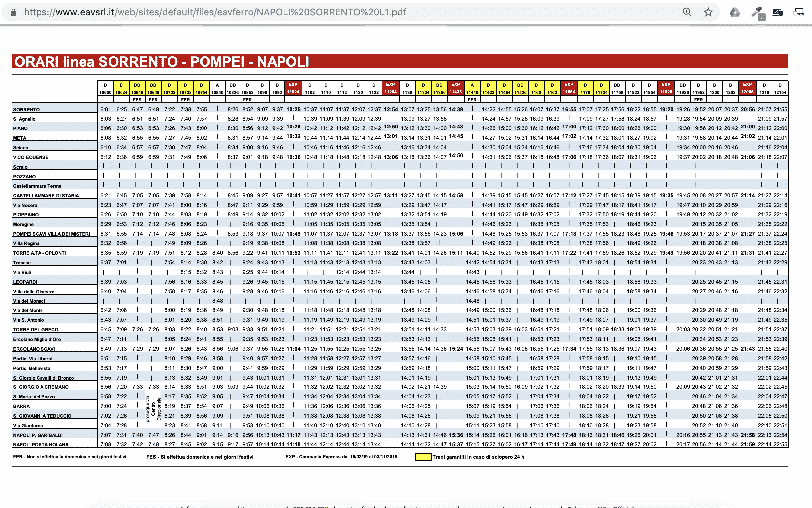Select the Via S. Antonio station label

(x=29, y=320)
